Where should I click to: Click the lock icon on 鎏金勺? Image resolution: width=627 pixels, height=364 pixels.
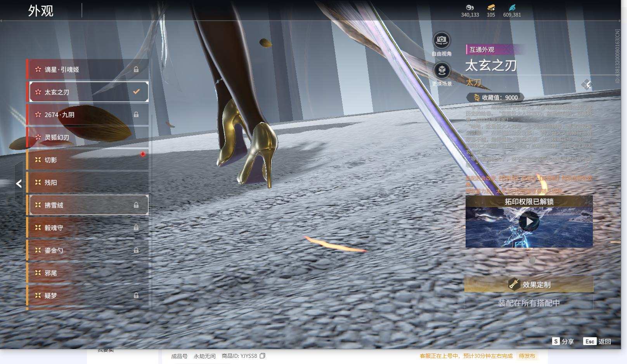(x=136, y=250)
